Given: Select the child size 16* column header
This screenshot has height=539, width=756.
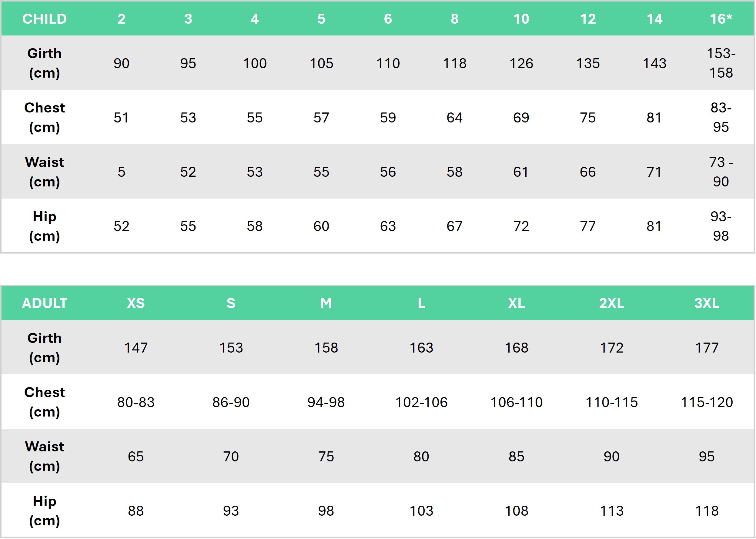Looking at the screenshot, I should pyautogui.click(x=721, y=19).
